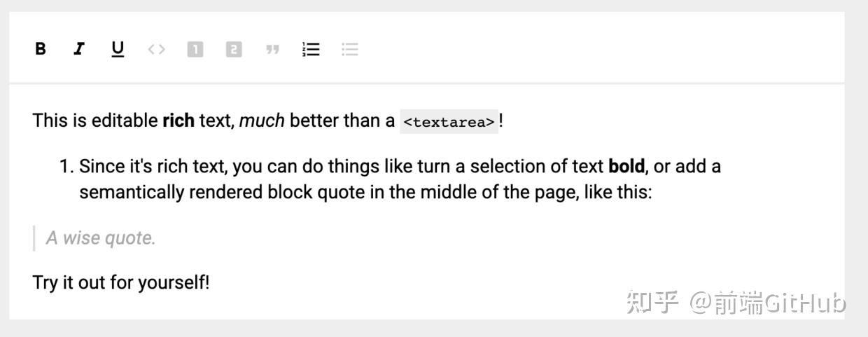Apply Heading 2 block style

(234, 49)
